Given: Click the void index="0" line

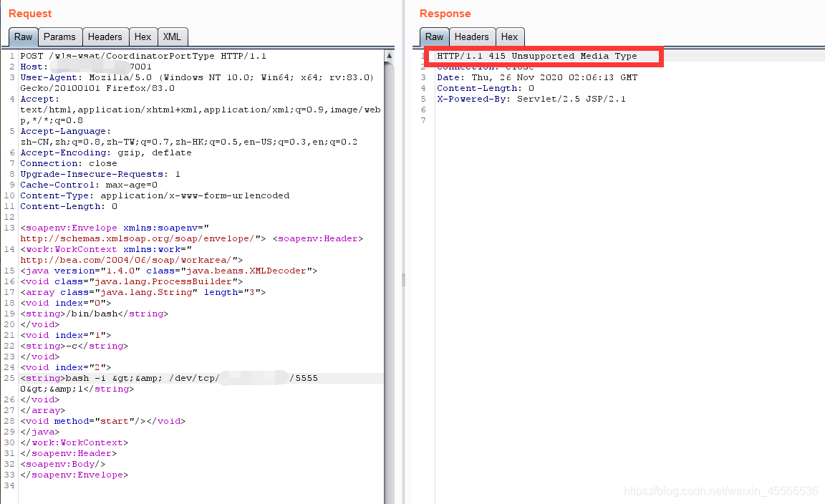Looking at the screenshot, I should [x=66, y=303].
